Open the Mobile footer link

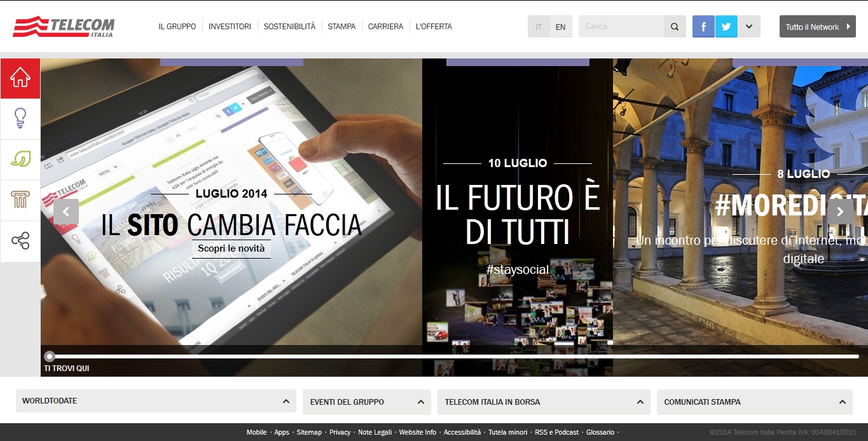(257, 432)
